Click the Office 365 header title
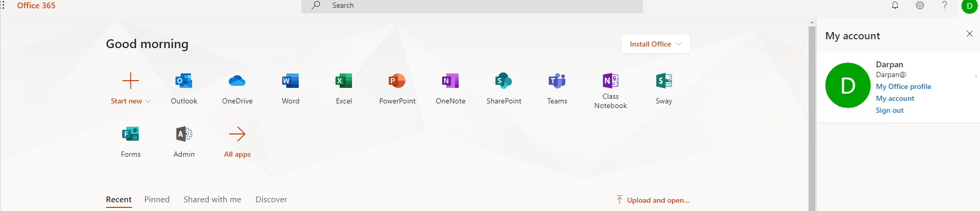Viewport: 980px width, 211px height. [x=36, y=5]
